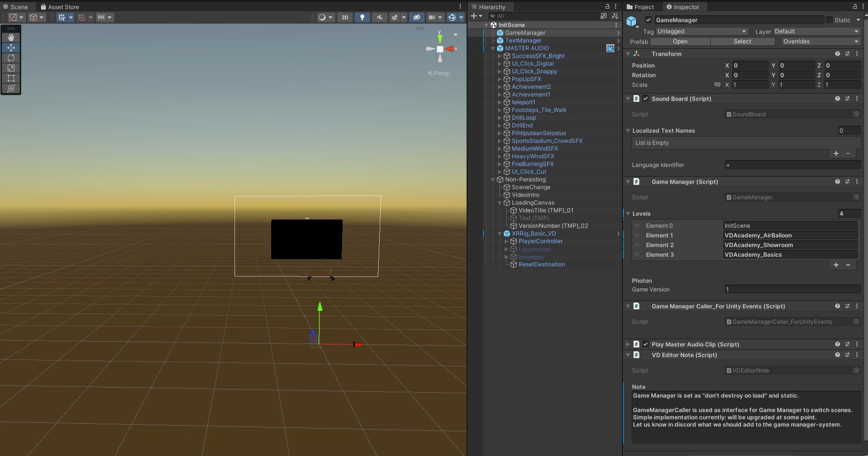The image size is (868, 456).
Task: Open the Tag dropdown showing Untagged
Action: (701, 31)
